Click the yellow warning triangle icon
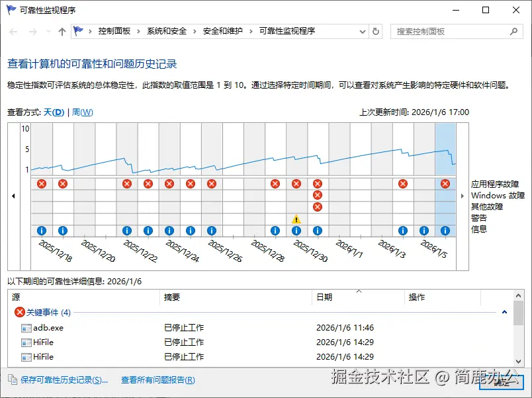 tap(296, 219)
